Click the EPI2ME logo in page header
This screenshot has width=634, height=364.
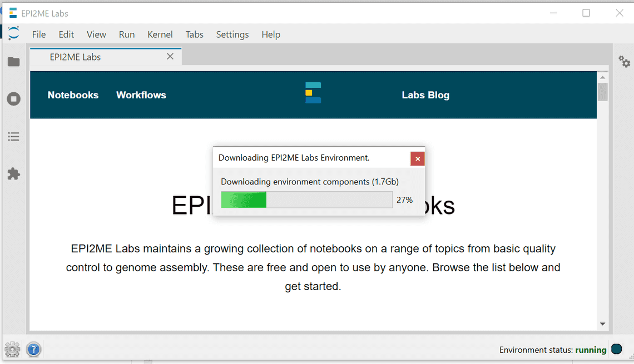313,93
